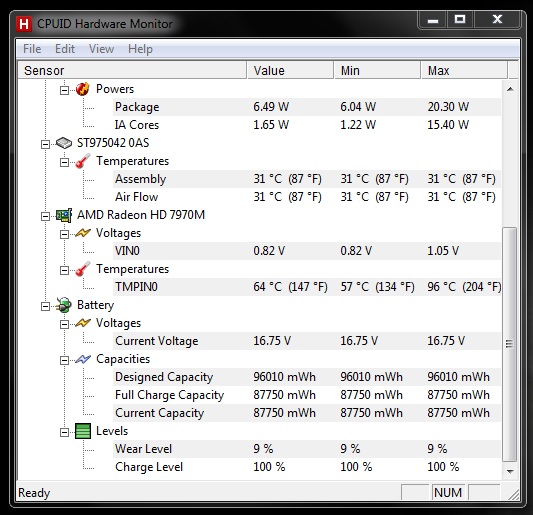Click the Value column header
533x515 pixels.
pos(290,70)
